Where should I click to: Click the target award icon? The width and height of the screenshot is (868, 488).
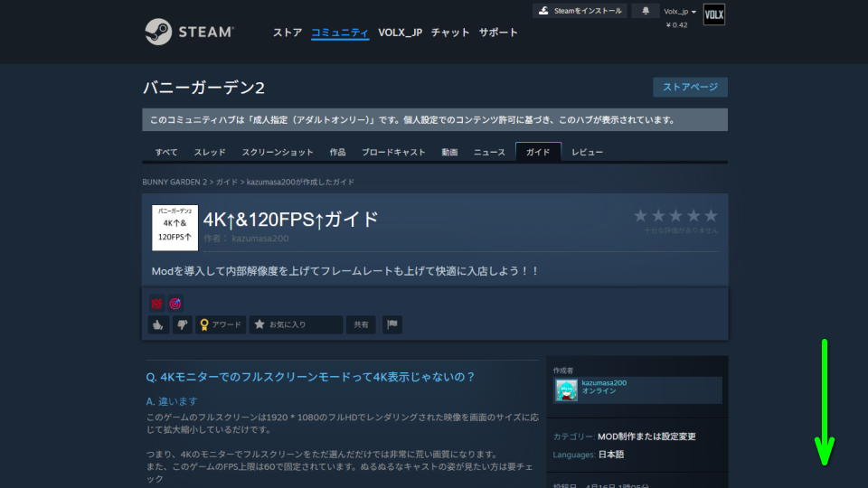[x=175, y=304]
